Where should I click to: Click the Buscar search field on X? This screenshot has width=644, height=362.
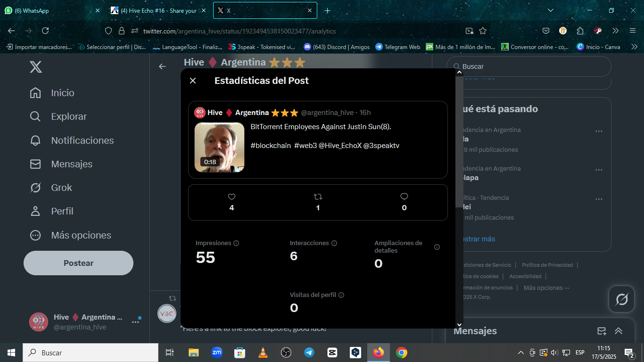(x=529, y=66)
